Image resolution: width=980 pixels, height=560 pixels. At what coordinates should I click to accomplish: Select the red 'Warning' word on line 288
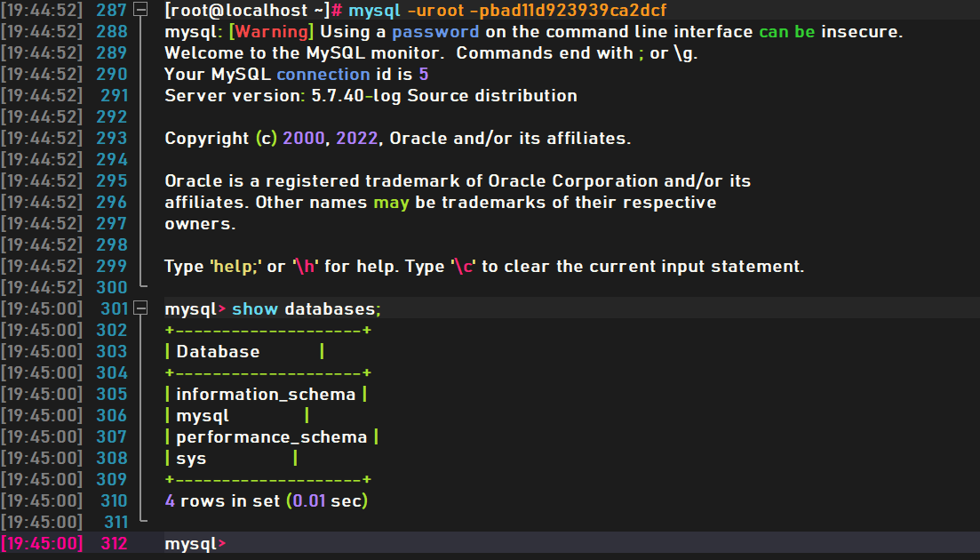(x=271, y=32)
